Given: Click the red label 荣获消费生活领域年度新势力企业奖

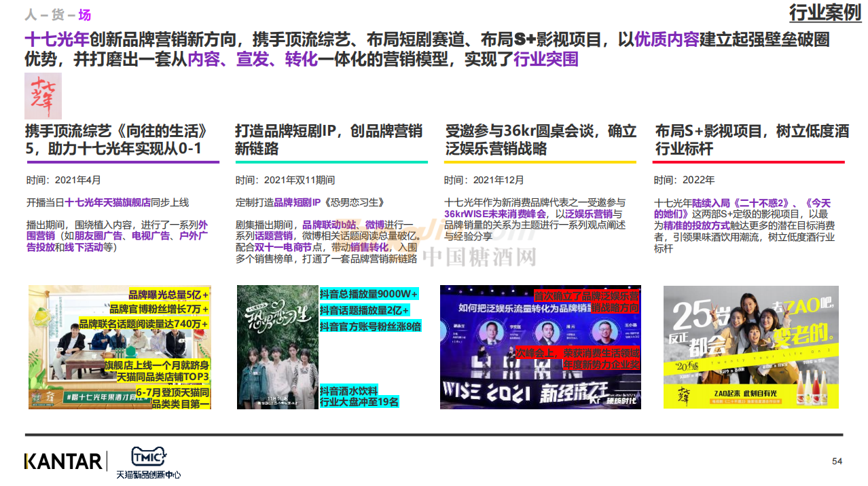Looking at the screenshot, I should [578, 358].
